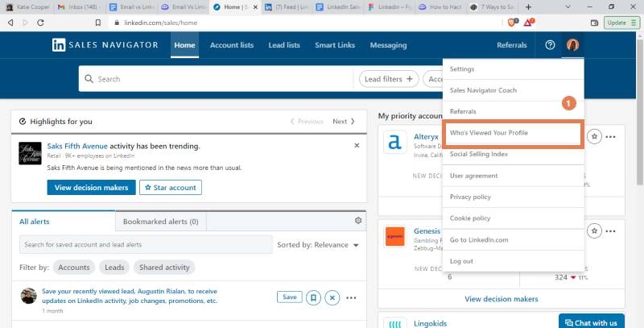Switch to Gmail Inbox browser tab

(80, 7)
